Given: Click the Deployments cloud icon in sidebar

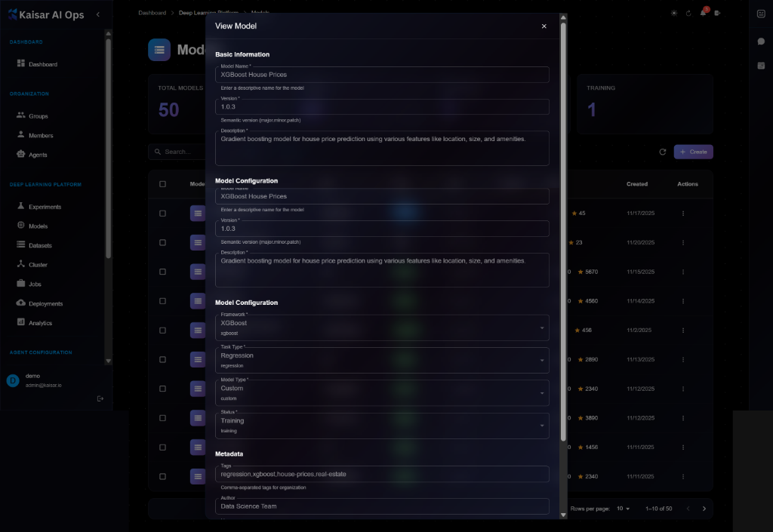Looking at the screenshot, I should click(21, 303).
